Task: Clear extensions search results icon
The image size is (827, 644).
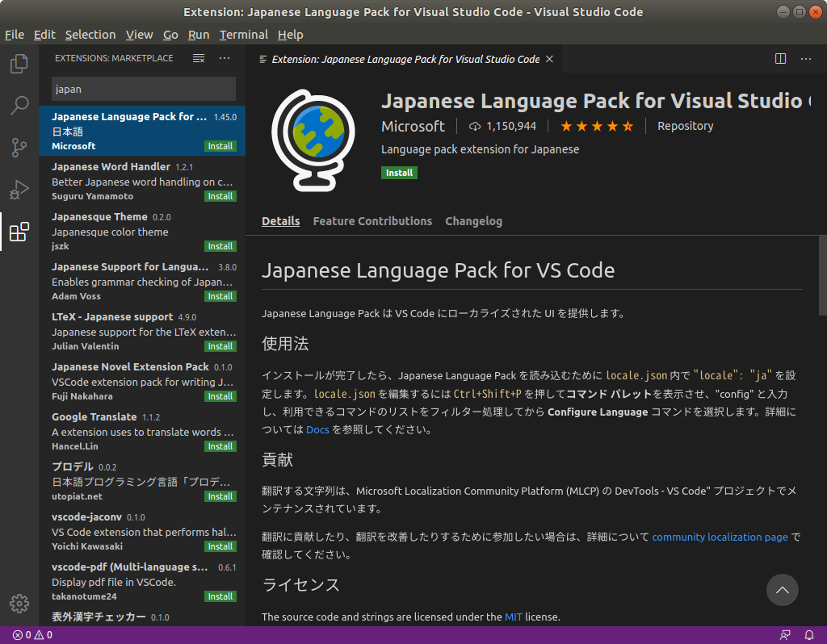Action: [199, 58]
